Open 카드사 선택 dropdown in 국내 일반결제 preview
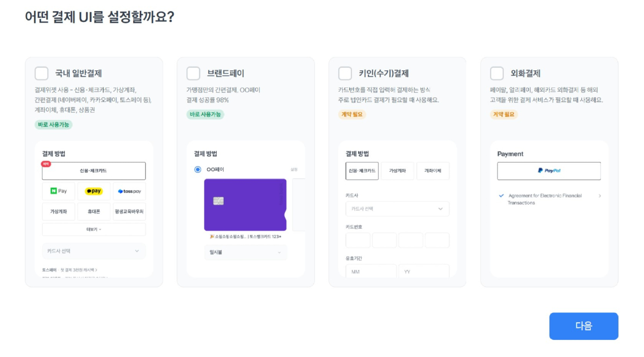The width and height of the screenshot is (644, 357). [x=94, y=251]
